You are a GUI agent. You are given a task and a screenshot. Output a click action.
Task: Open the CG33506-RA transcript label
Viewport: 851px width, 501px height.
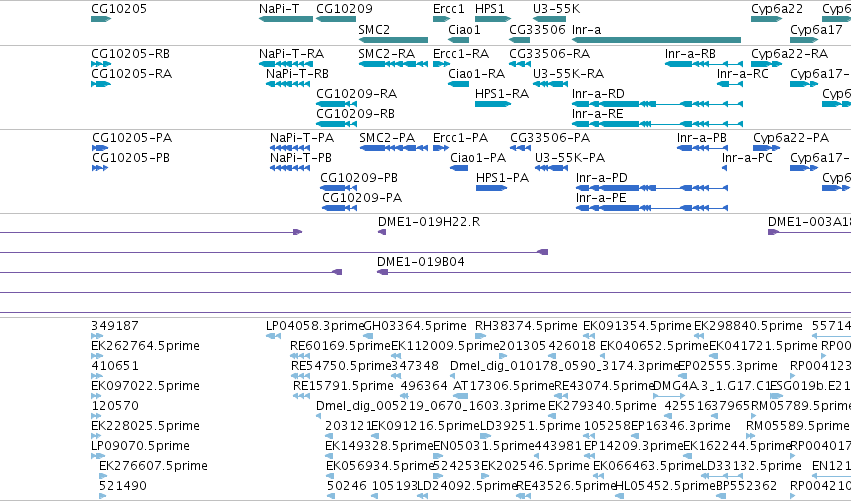tap(549, 54)
